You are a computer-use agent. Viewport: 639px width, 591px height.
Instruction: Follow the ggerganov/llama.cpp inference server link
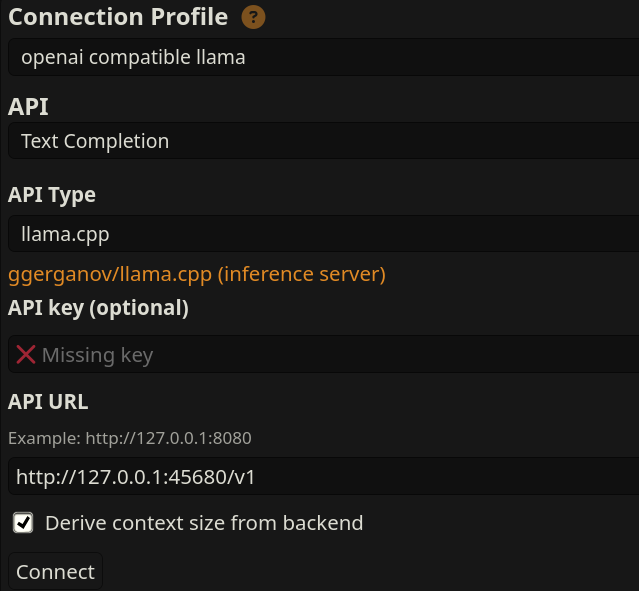[197, 274]
